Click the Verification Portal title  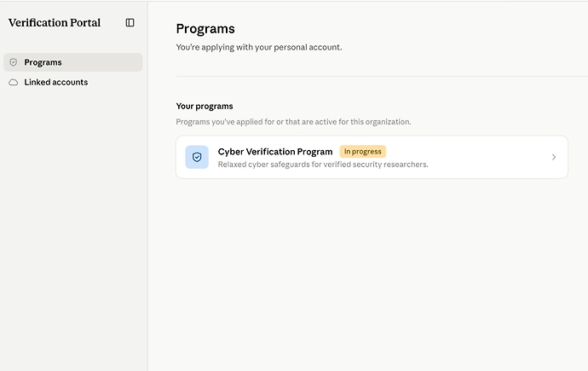point(55,22)
